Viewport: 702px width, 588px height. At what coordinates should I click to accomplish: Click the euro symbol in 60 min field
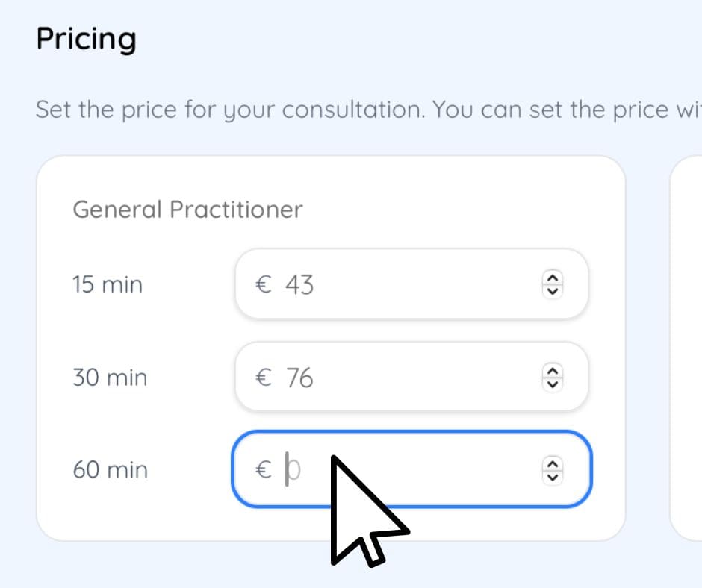(x=263, y=470)
